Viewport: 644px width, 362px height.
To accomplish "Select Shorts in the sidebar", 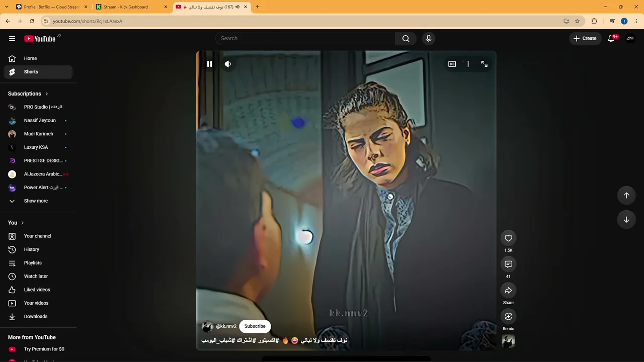I will click(x=39, y=72).
